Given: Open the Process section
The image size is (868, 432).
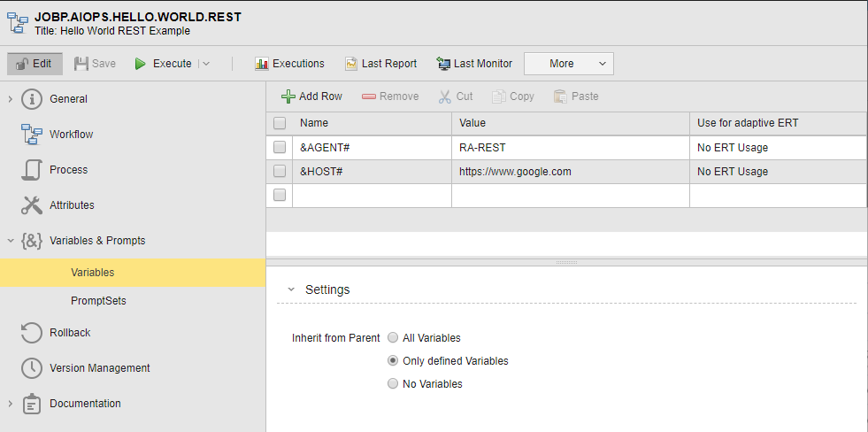Looking at the screenshot, I should (x=68, y=170).
